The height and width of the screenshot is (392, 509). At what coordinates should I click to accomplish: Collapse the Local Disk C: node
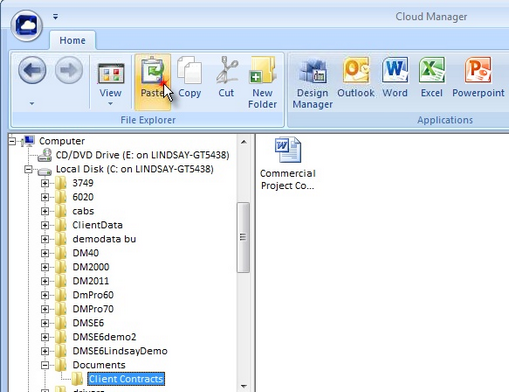click(x=28, y=169)
